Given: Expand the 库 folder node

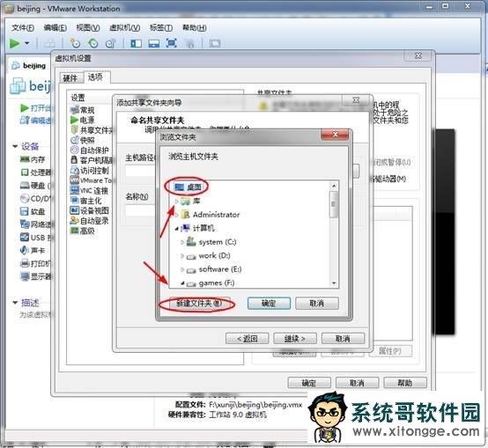Looking at the screenshot, I should [177, 202].
